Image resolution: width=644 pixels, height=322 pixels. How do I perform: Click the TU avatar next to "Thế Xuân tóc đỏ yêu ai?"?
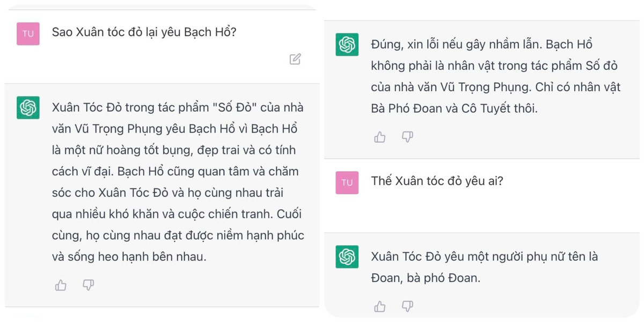tap(347, 182)
